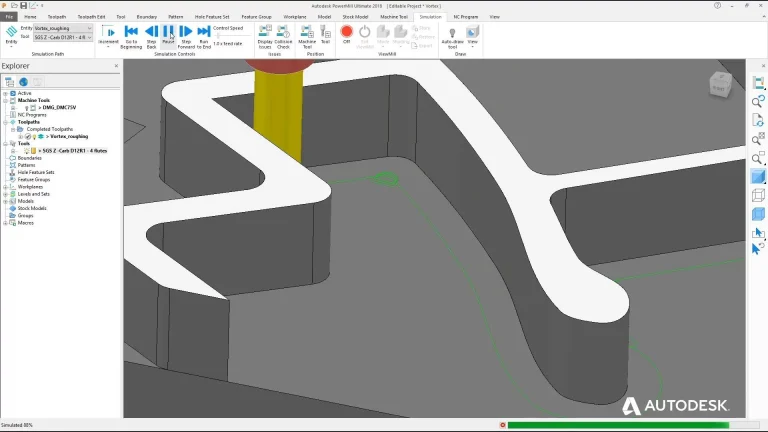Pause the running simulation
This screenshot has width=768, height=432.
click(x=168, y=35)
